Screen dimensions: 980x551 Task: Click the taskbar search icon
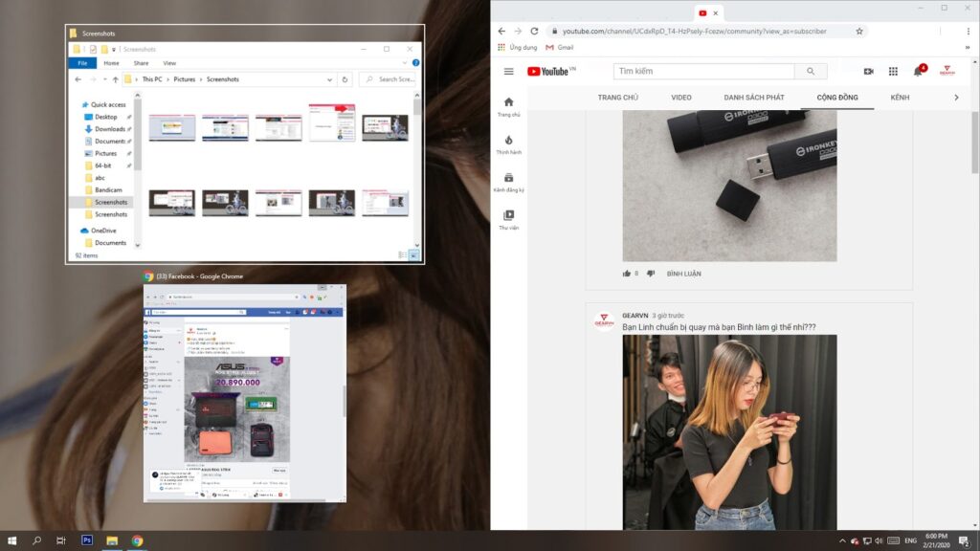[37, 540]
